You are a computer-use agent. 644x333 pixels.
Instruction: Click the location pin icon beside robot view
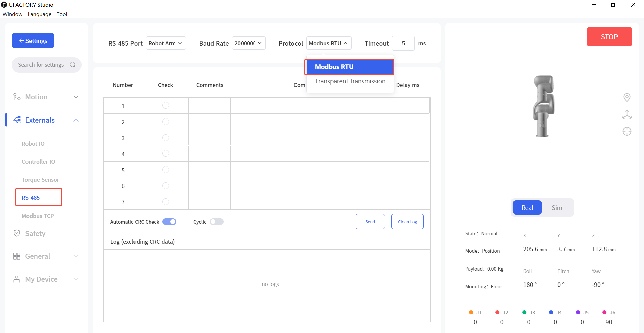coord(627,97)
